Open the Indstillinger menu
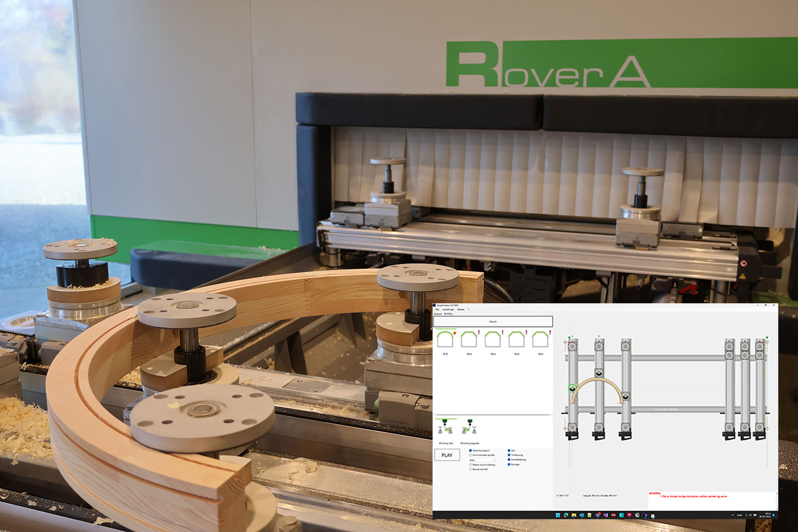Screen dimensions: 798x532 point(448,309)
